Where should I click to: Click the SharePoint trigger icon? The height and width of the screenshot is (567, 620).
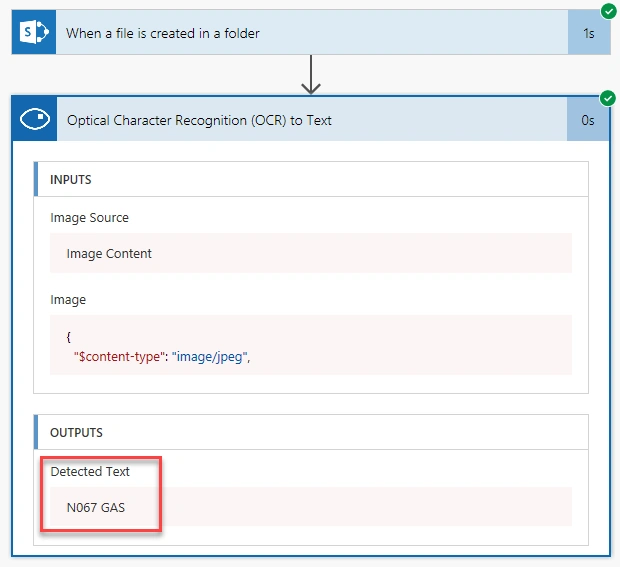click(x=34, y=32)
